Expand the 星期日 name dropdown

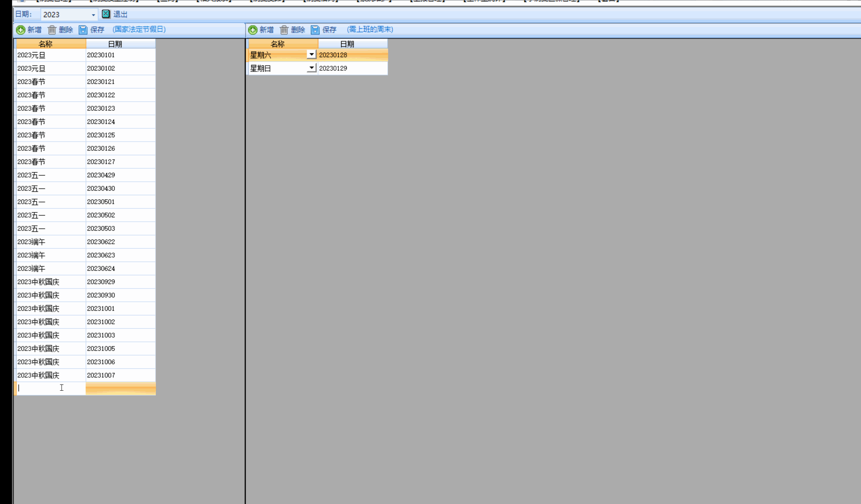pos(311,68)
